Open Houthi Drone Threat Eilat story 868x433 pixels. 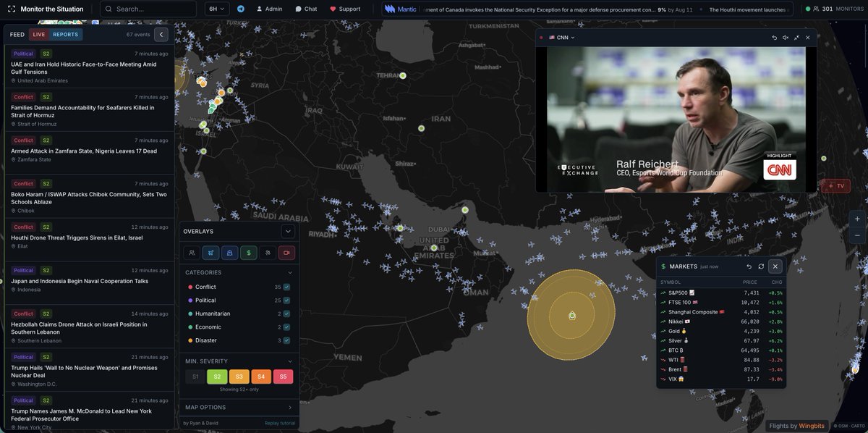tap(90, 240)
